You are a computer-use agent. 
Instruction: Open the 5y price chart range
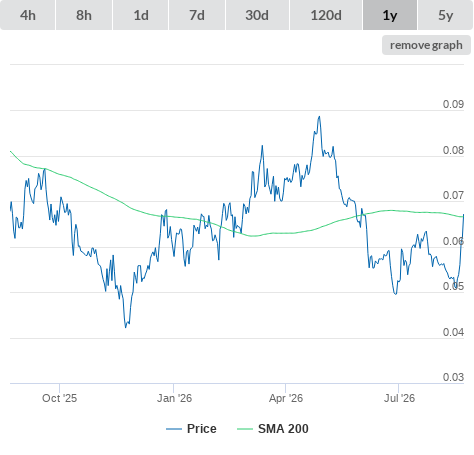click(445, 15)
